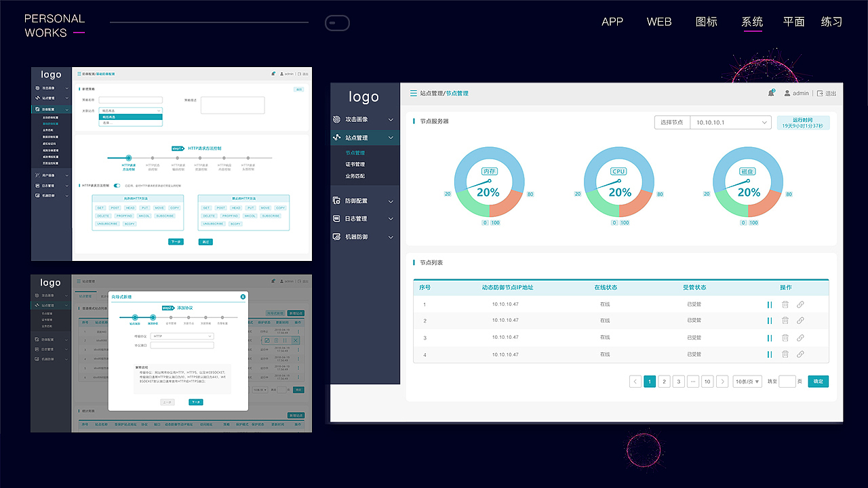Click the 机器防御 sidebar icon in large dashboard
868x488 pixels.
pos(337,237)
